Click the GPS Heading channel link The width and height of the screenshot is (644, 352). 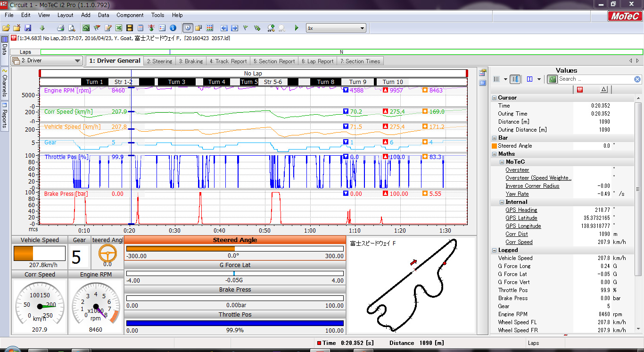pos(521,210)
